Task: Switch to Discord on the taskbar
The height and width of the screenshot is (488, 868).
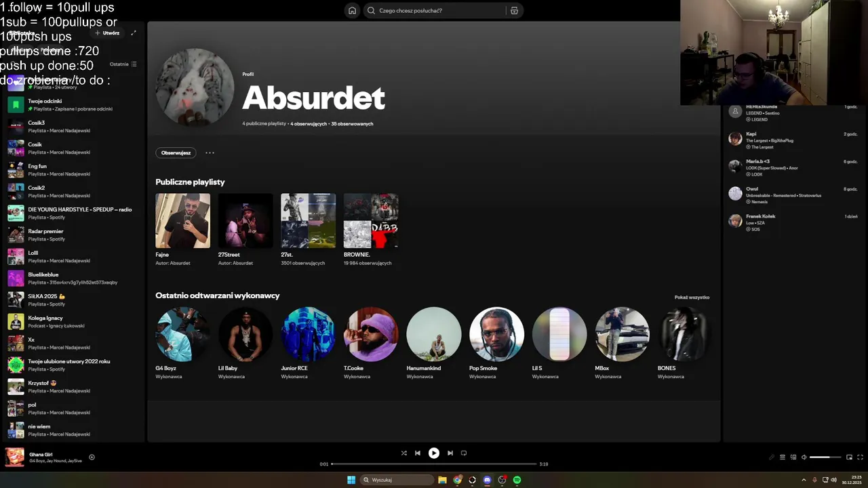Action: 487,480
